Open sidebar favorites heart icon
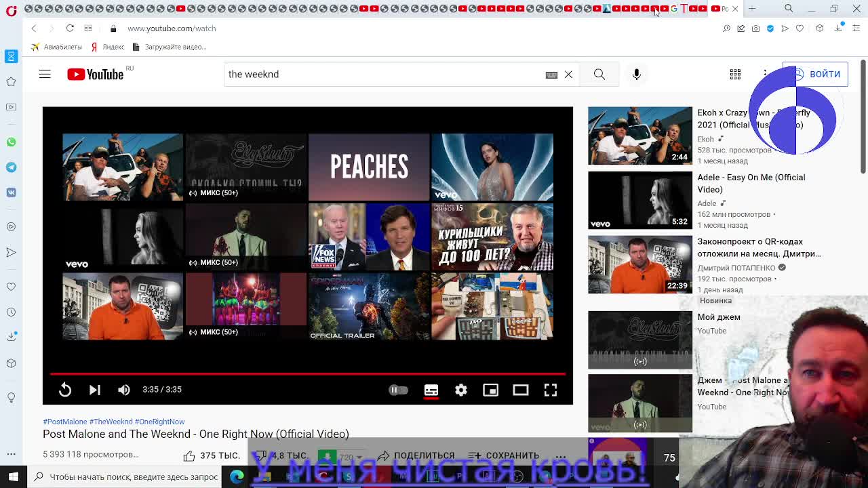The height and width of the screenshot is (488, 868). pyautogui.click(x=11, y=287)
